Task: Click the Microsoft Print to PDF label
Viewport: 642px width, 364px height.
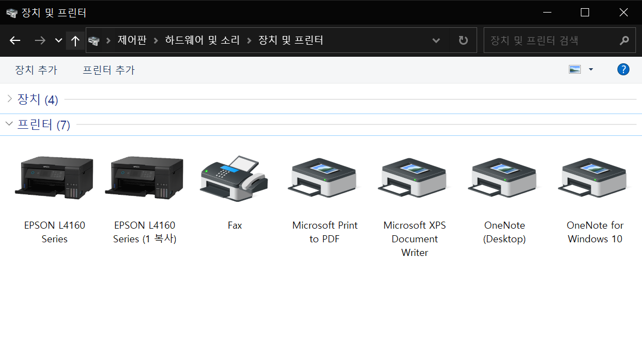Action: click(x=325, y=232)
